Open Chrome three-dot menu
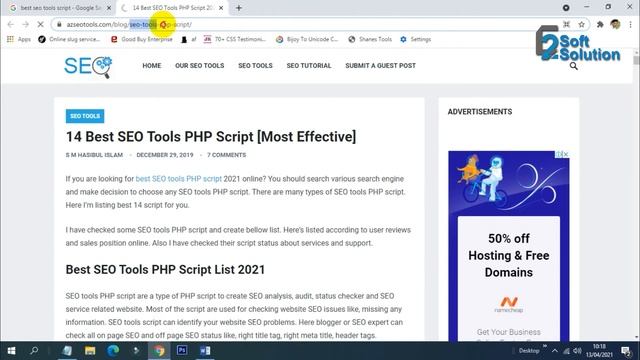The image size is (640, 360). point(631,24)
